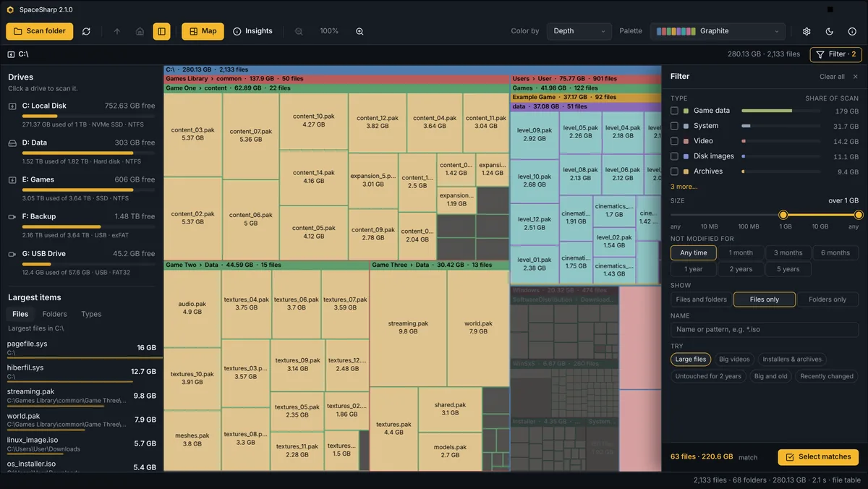
Task: Select the G: USB Drive icon
Action: pos(12,254)
